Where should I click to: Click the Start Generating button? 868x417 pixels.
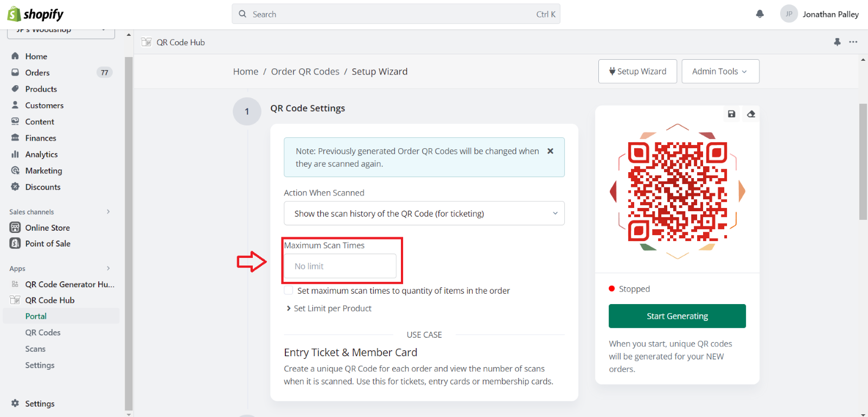pos(677,316)
